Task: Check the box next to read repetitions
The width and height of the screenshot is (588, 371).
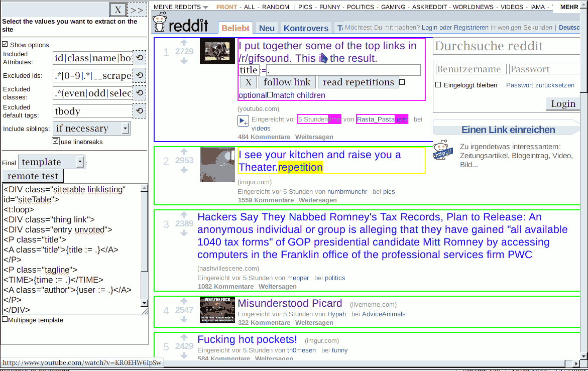Action: pos(402,82)
